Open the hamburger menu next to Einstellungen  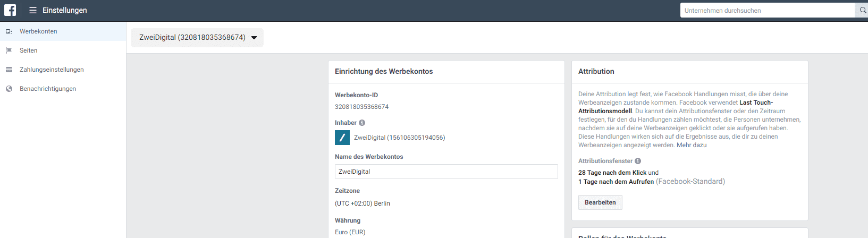33,10
